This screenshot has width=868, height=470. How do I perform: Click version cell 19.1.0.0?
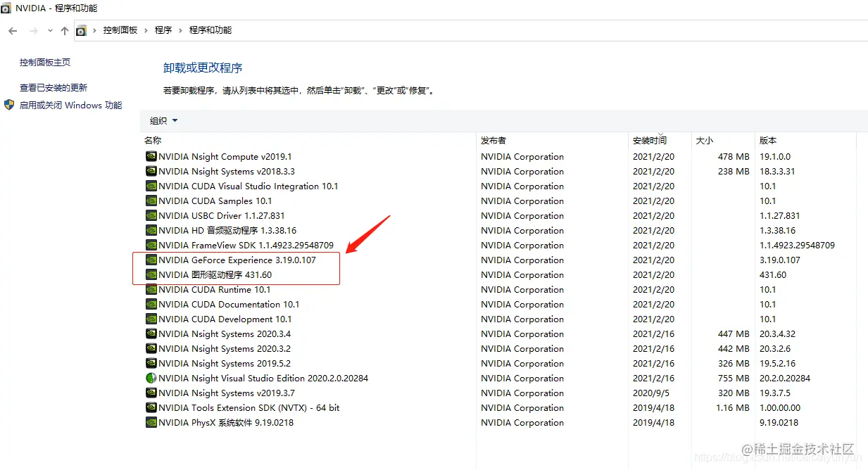[x=775, y=157]
